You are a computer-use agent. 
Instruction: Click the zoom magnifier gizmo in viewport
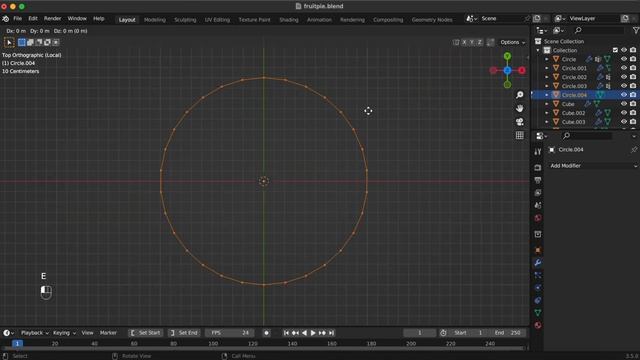[x=520, y=95]
